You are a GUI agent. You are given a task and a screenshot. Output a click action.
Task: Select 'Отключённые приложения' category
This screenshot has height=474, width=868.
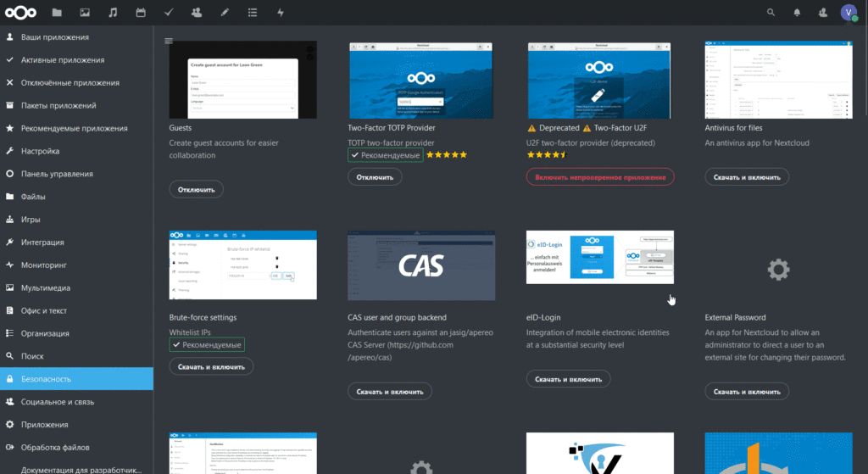tap(76, 82)
